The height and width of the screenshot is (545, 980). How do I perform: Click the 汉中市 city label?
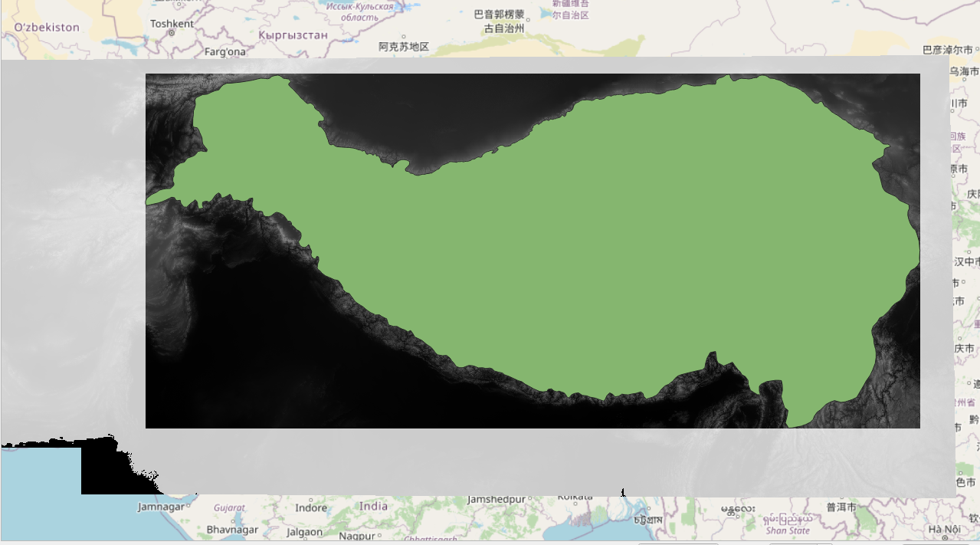pos(966,261)
